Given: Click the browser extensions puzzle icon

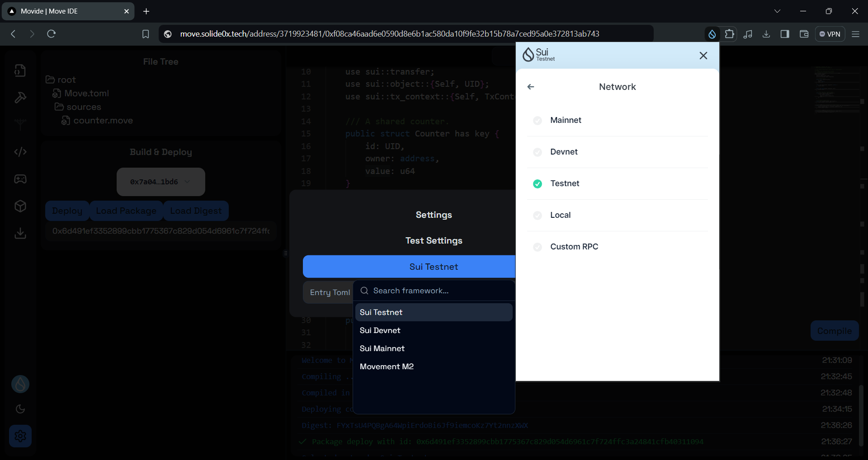Looking at the screenshot, I should pos(730,33).
